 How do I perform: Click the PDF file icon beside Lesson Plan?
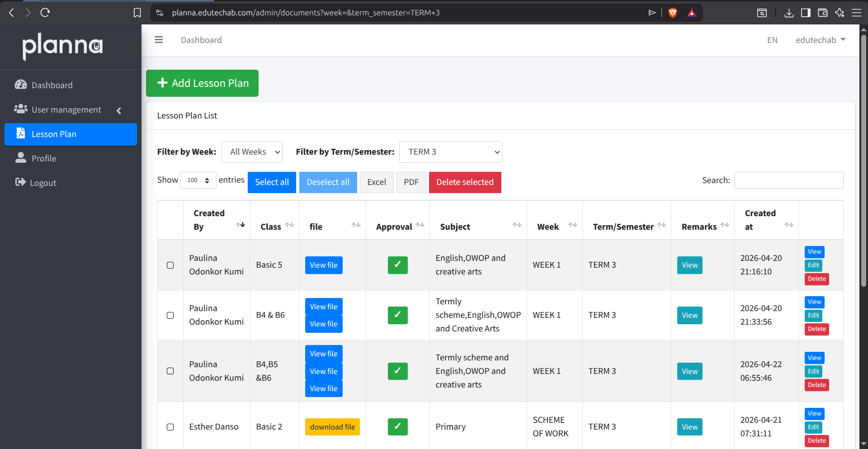pos(21,133)
